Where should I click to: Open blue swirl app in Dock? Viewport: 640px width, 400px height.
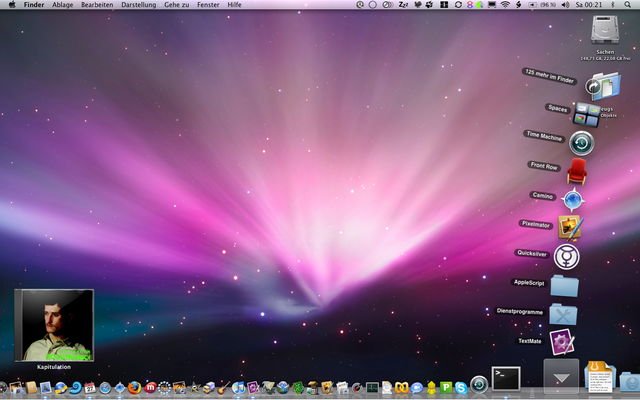point(76,388)
